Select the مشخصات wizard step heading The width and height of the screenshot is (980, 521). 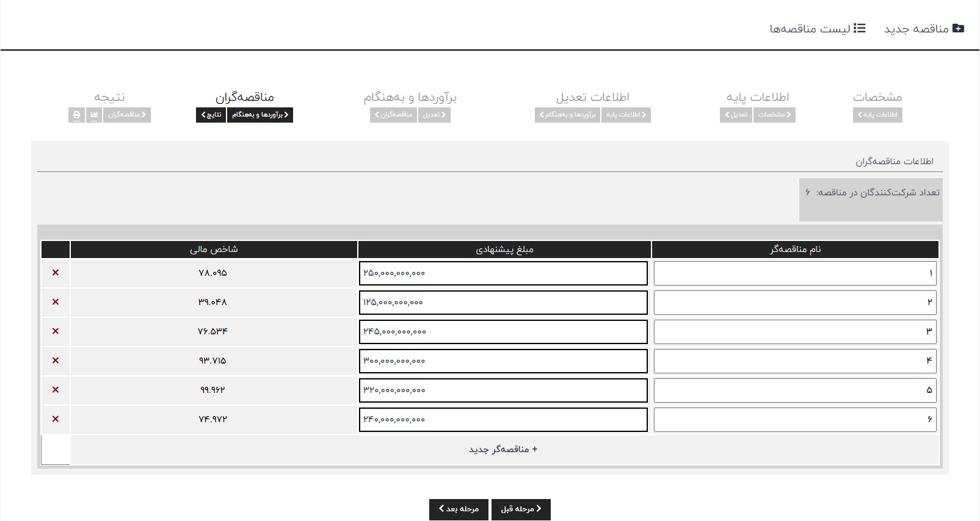pos(877,97)
